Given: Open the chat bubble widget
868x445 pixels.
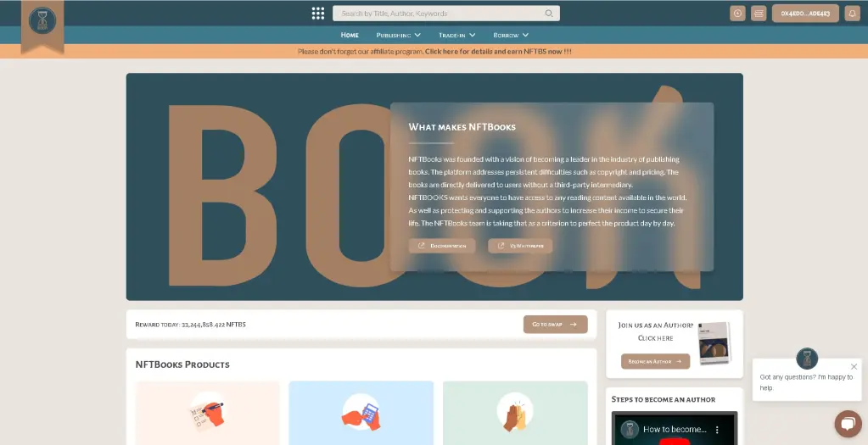Looking at the screenshot, I should click(848, 424).
